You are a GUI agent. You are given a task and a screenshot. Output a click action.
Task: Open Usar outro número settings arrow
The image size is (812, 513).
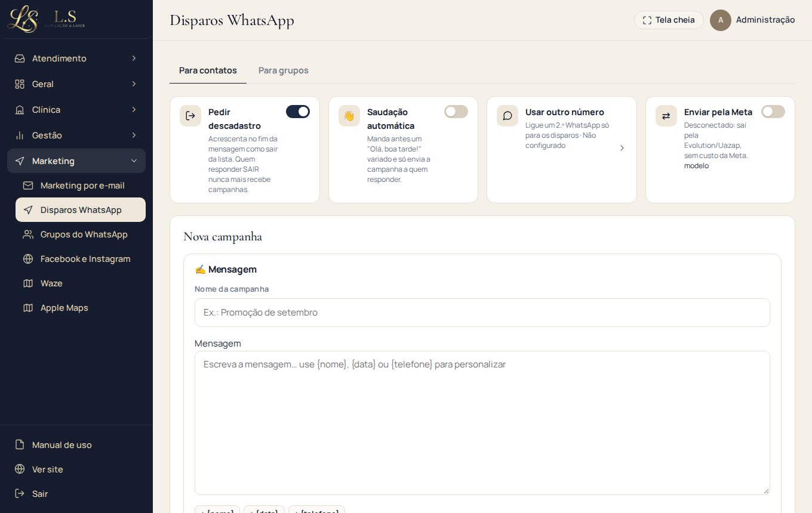[622, 148]
